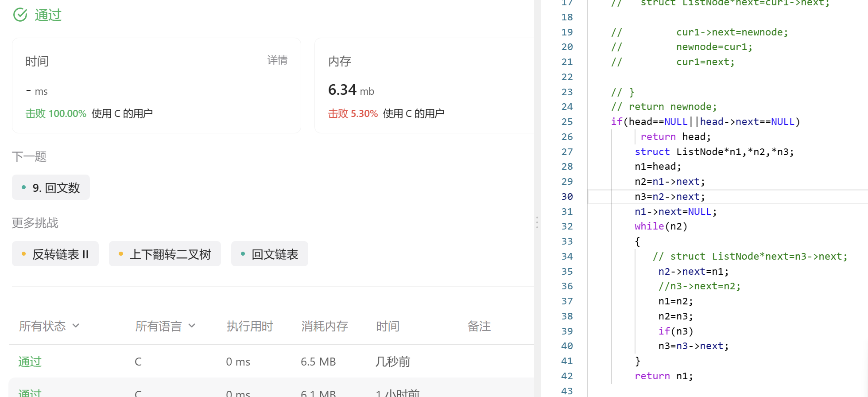
Task: Click the 执行用时 column header
Action: point(250,326)
